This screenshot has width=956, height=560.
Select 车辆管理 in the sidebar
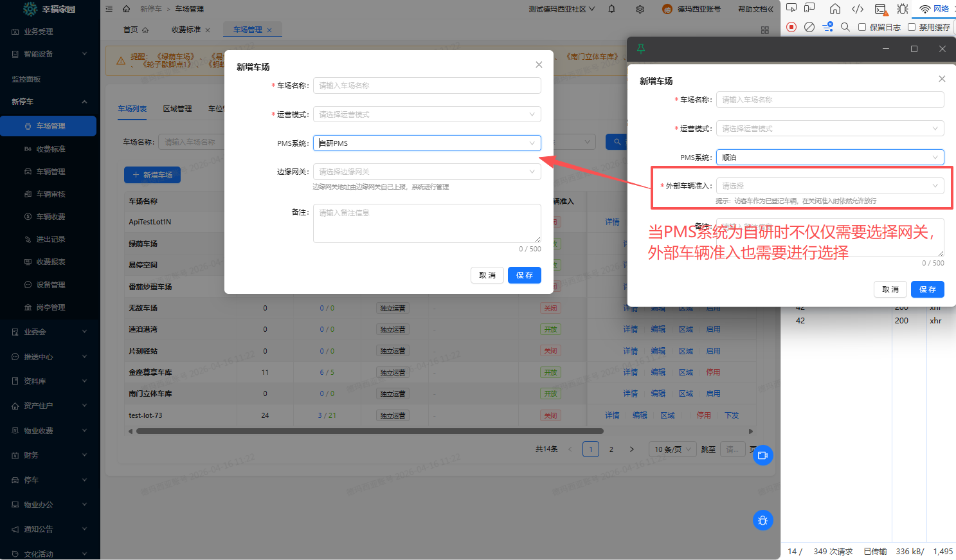[x=51, y=172]
